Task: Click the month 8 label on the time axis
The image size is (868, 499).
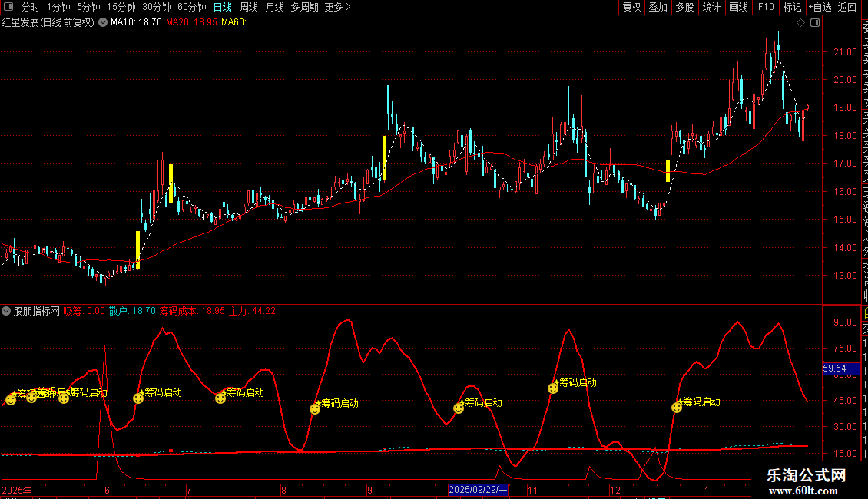Action: click(x=283, y=490)
